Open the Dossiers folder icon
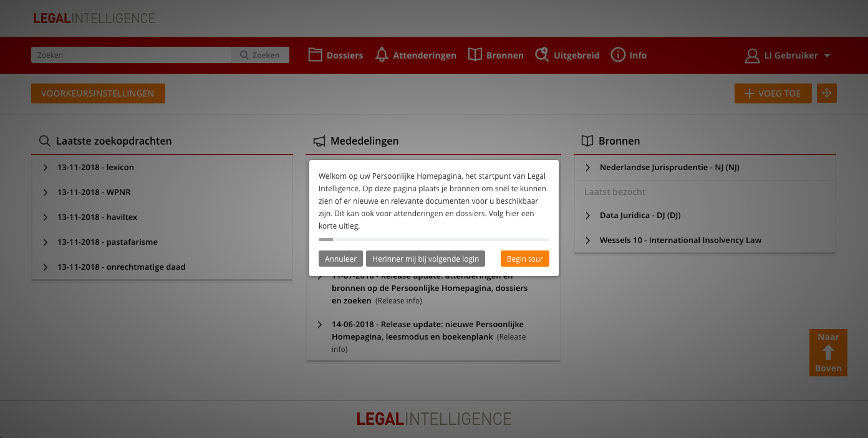Screen dimensions: 868x438 [316, 55]
